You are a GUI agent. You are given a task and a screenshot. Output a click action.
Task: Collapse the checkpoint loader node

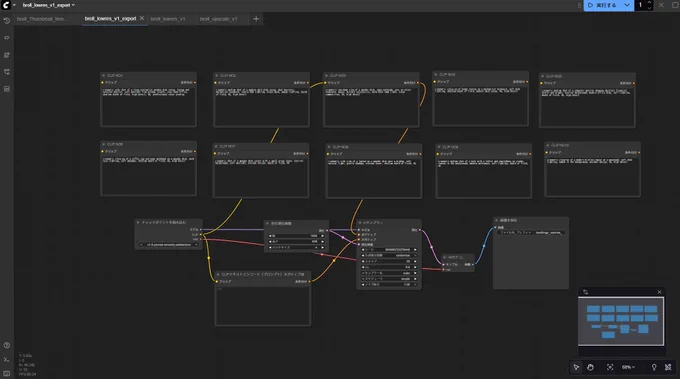[138, 222]
